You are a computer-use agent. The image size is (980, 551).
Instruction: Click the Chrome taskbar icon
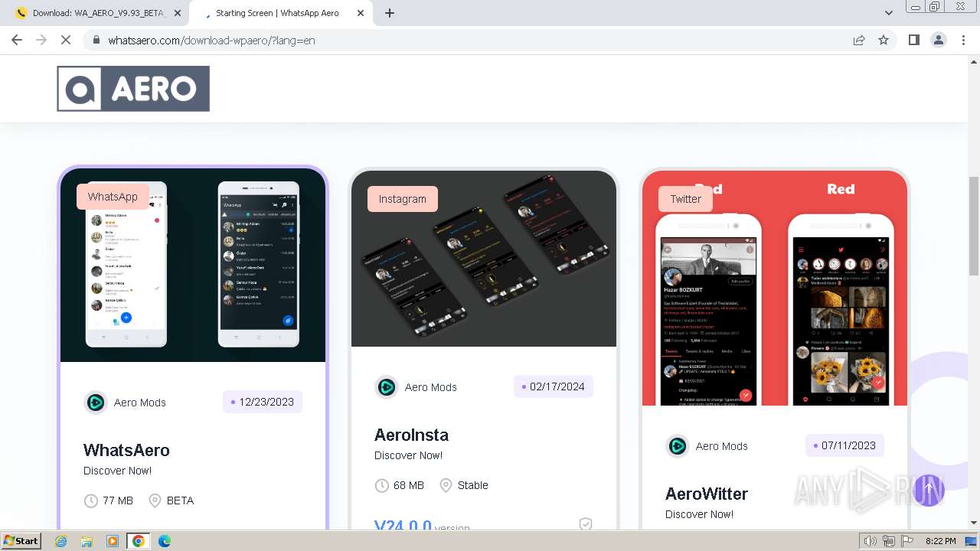coord(138,541)
